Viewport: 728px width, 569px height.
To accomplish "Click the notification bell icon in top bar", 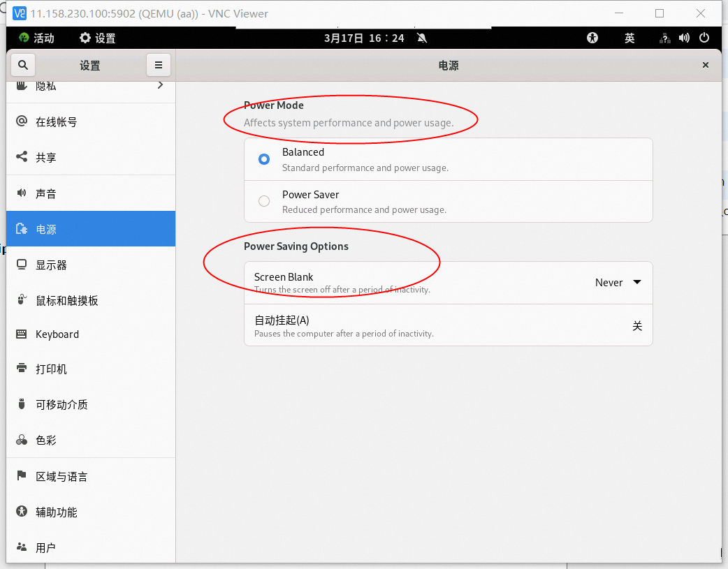I will tap(422, 38).
